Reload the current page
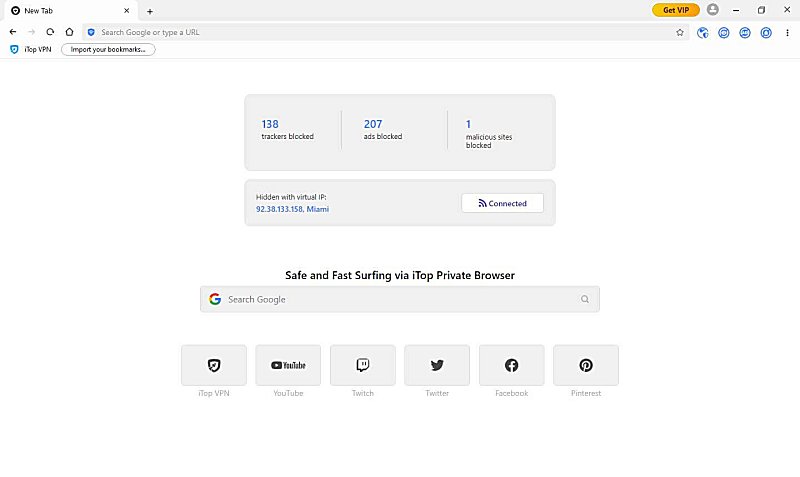The image size is (800, 477). click(50, 32)
